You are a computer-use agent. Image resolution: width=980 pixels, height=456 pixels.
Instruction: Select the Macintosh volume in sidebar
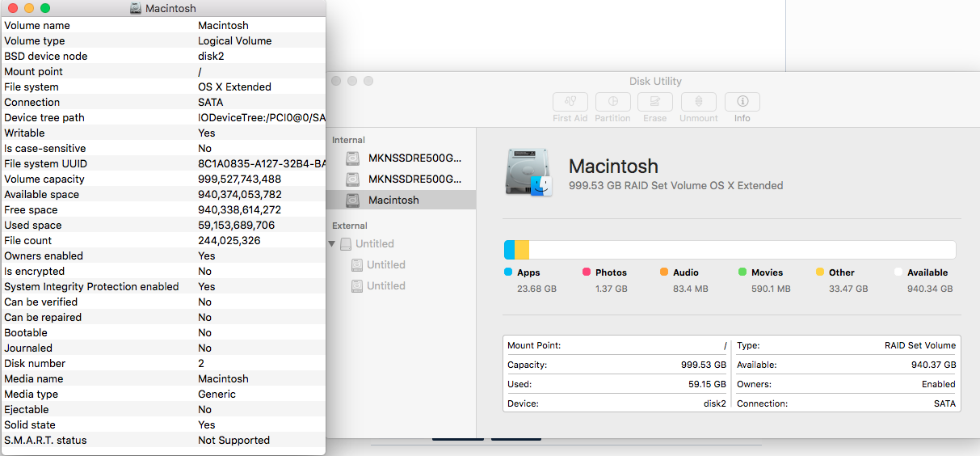(x=402, y=200)
